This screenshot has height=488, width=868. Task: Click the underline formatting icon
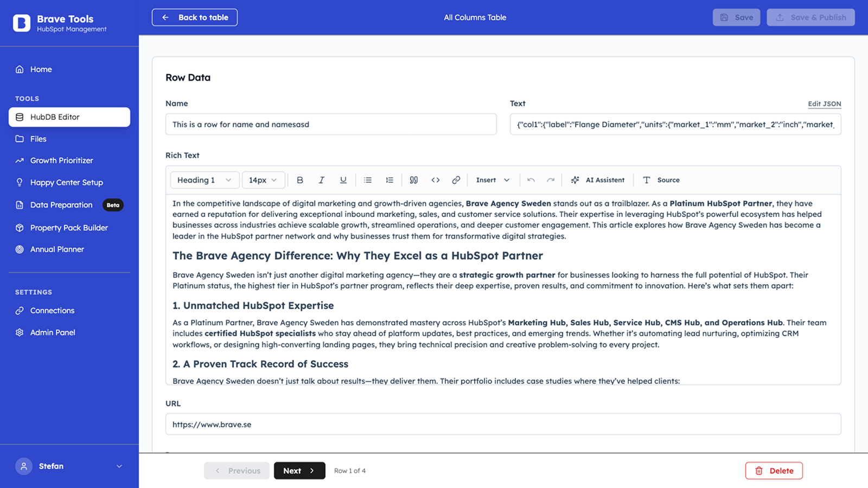tap(343, 180)
